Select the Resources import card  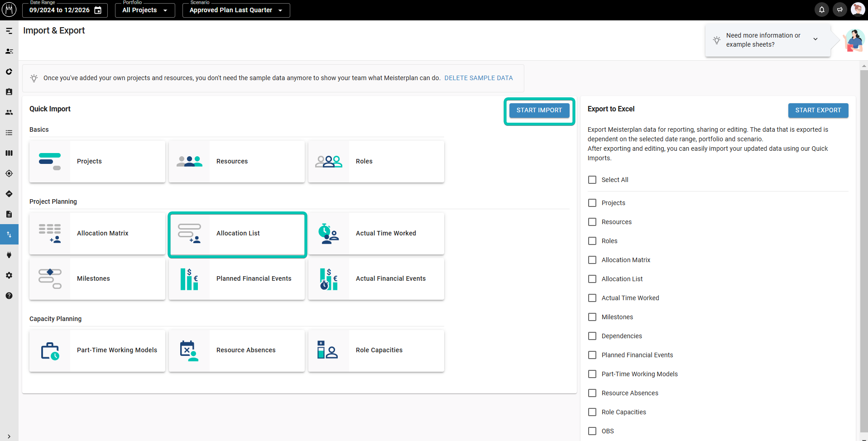click(237, 162)
